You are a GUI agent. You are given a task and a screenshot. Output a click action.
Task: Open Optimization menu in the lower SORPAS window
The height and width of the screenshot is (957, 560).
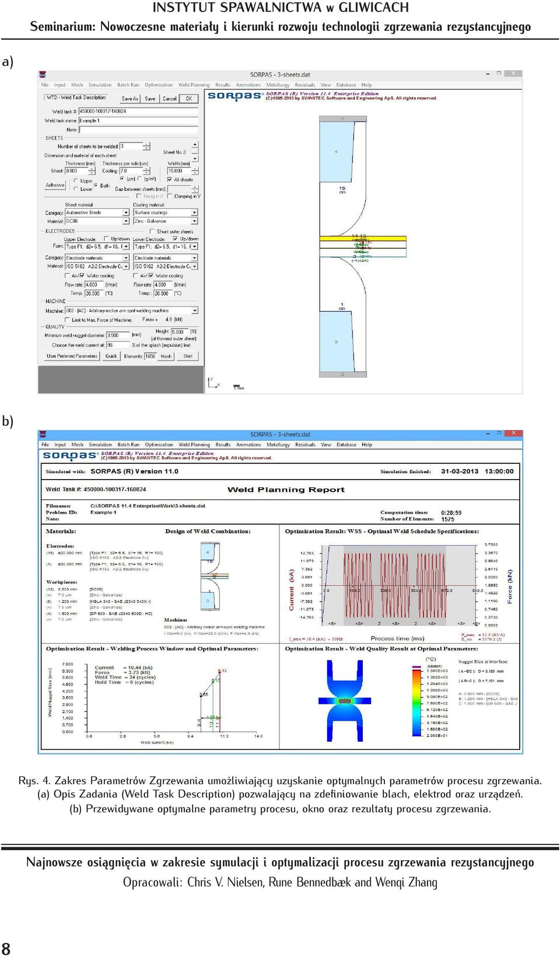point(159,445)
